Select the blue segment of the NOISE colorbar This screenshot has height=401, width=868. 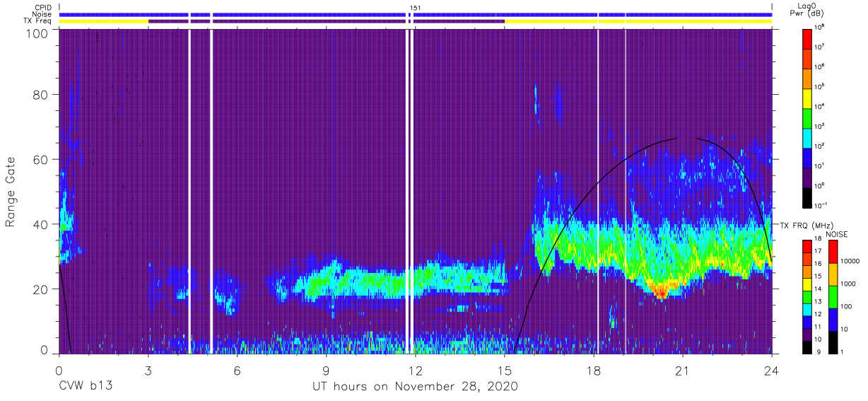point(833,320)
